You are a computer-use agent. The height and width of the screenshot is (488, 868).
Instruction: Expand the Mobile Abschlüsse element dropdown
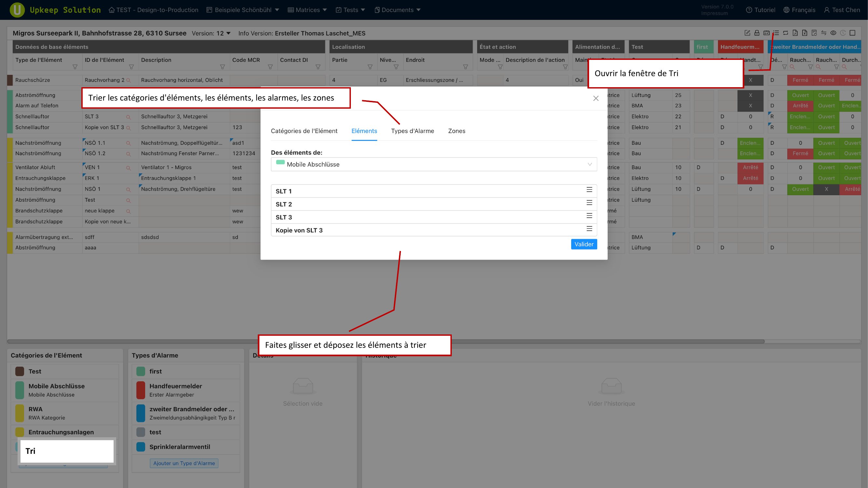click(434, 164)
